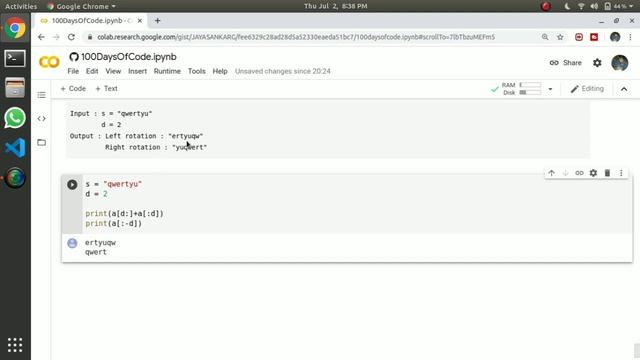Bookmark this page with the star icon
Screen dimensions: 640x360
pyautogui.click(x=560, y=37)
